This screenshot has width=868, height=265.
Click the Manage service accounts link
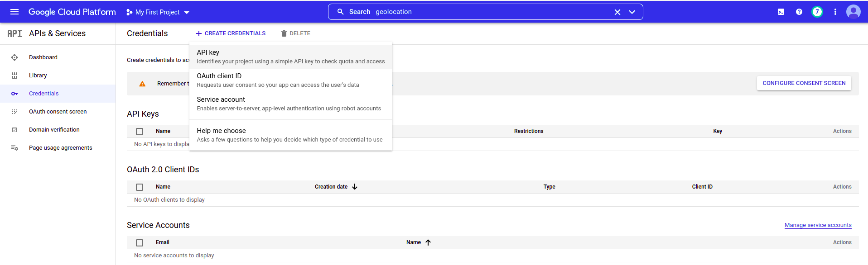point(818,225)
